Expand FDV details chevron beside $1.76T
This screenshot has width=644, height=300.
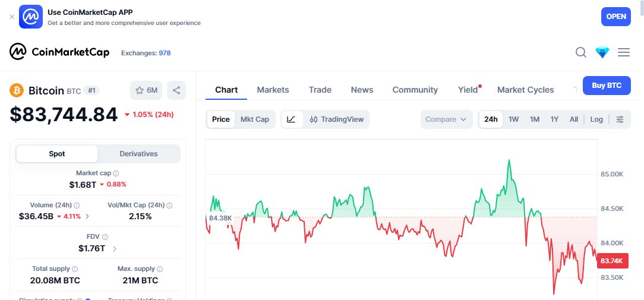pos(114,249)
